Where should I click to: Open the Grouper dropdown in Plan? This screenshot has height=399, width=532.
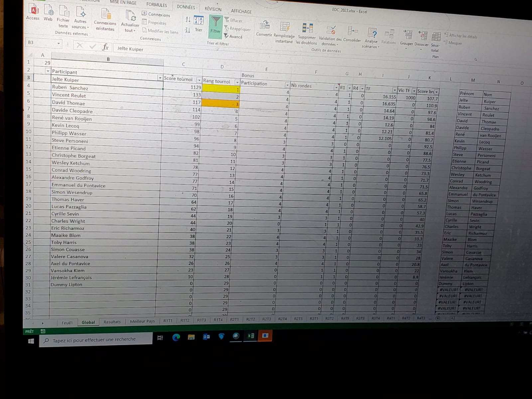point(406,49)
